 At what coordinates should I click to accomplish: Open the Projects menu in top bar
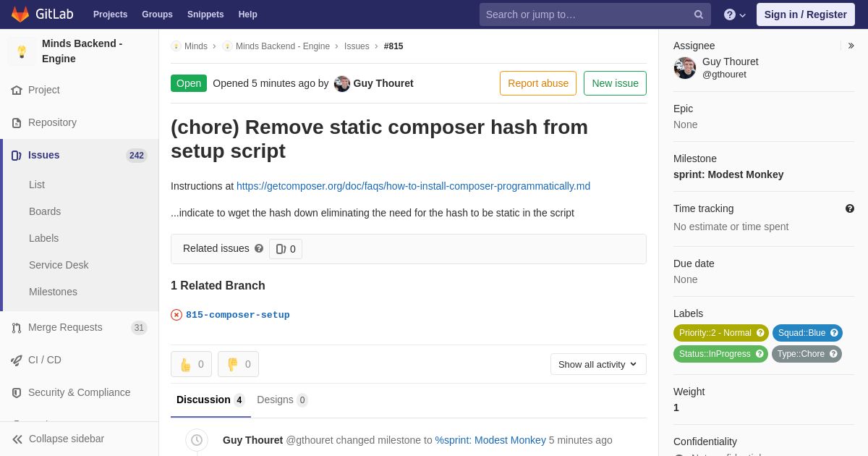pos(110,14)
